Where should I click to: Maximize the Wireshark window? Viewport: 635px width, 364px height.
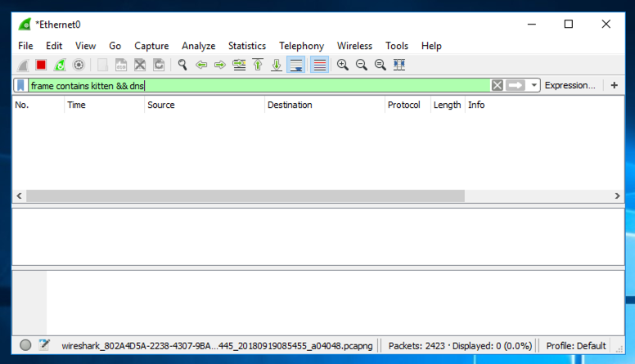coord(569,25)
